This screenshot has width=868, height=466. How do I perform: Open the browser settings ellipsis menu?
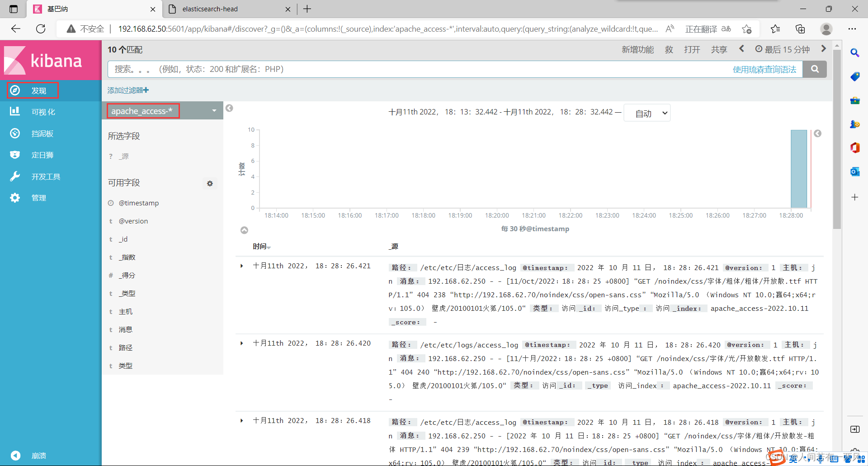pyautogui.click(x=852, y=29)
